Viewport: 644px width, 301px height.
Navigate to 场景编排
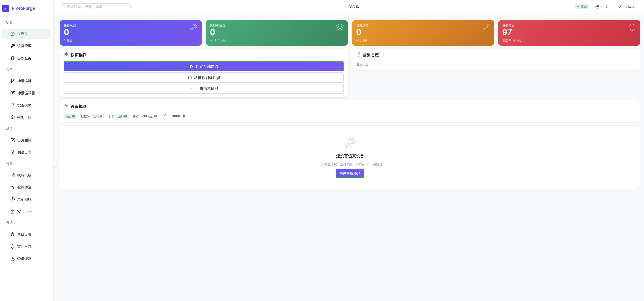point(26,81)
